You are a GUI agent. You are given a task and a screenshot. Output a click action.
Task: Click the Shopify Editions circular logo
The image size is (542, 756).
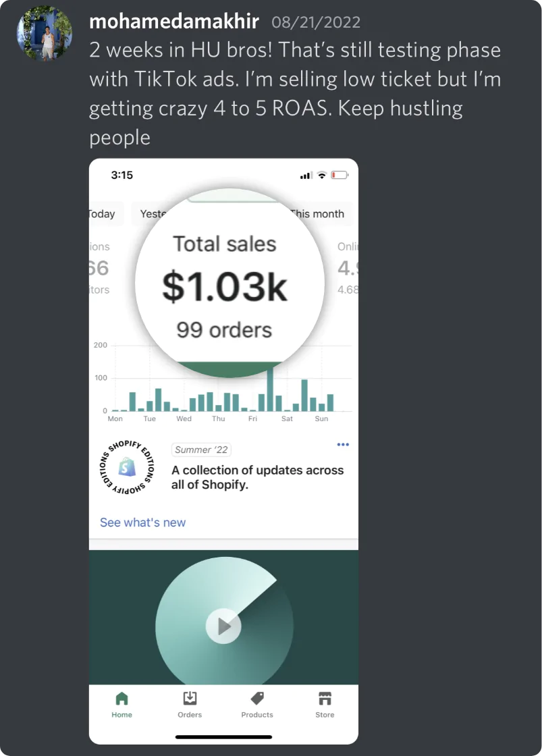pos(128,466)
